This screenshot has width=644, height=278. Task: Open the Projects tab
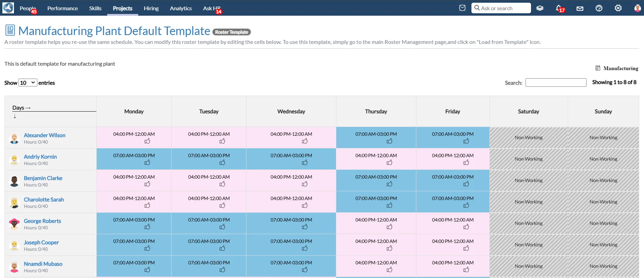click(123, 8)
